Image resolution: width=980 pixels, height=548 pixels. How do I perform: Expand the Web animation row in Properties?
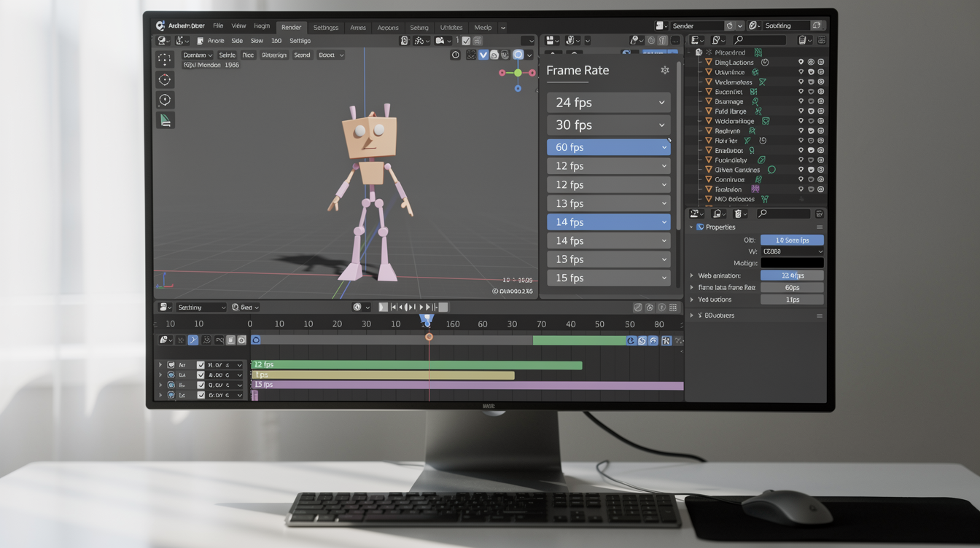(x=692, y=275)
